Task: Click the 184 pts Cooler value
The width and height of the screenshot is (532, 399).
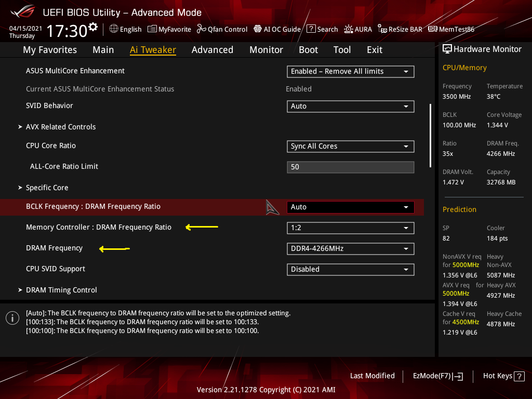Action: [497, 238]
